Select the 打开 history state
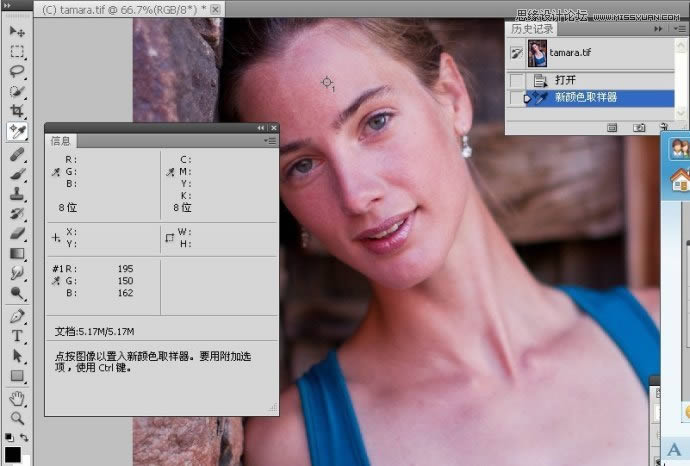This screenshot has width=690, height=466. 565,80
